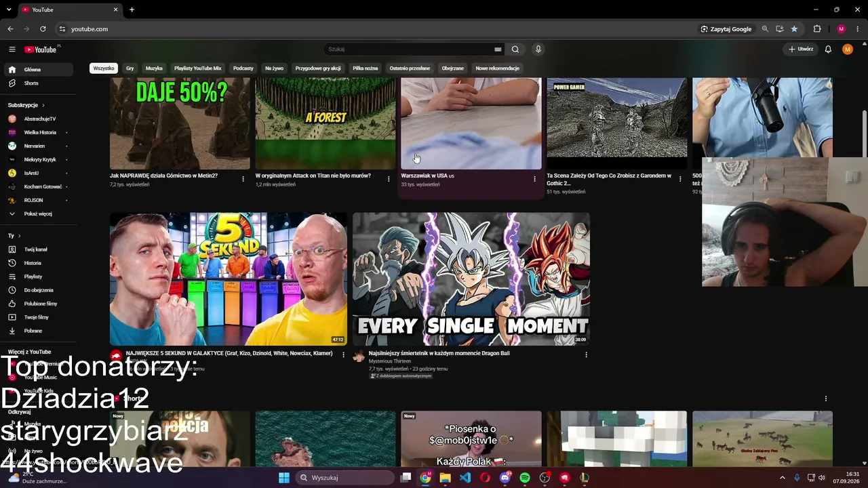The height and width of the screenshot is (488, 868).
Task: Open Główna in the sidebar
Action: (37, 70)
